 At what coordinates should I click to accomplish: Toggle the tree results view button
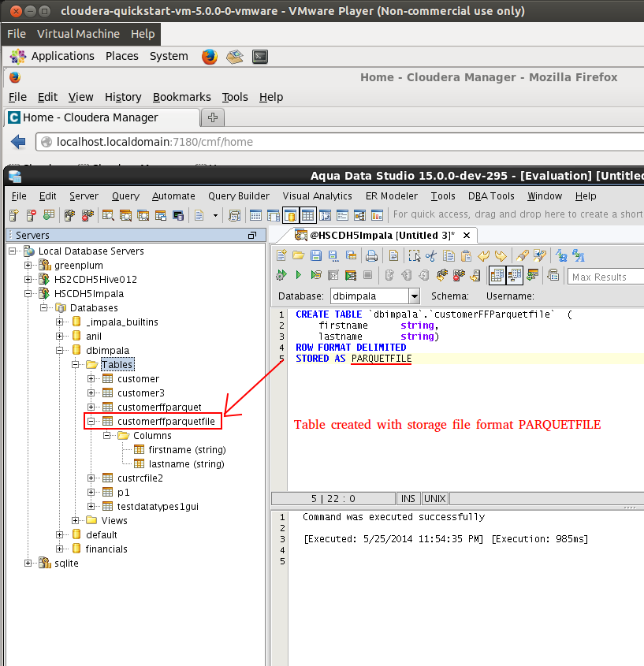(515, 276)
